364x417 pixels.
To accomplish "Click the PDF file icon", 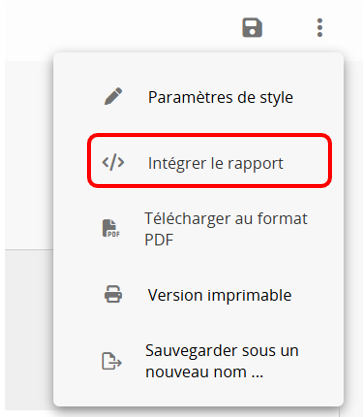I will pyautogui.click(x=111, y=229).
